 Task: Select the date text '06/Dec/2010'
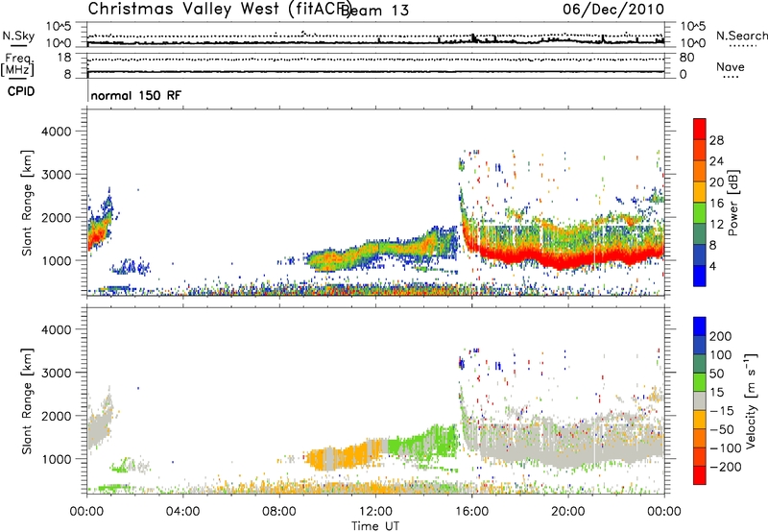(612, 10)
